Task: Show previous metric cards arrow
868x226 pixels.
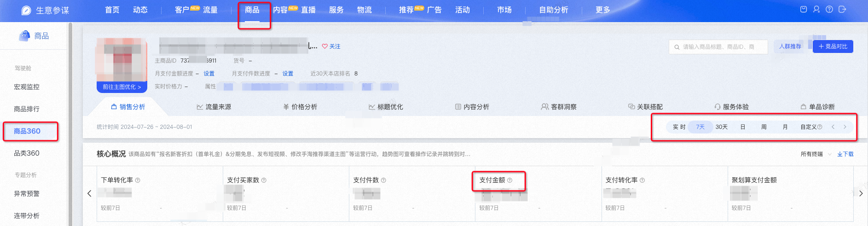Action: click(89, 193)
